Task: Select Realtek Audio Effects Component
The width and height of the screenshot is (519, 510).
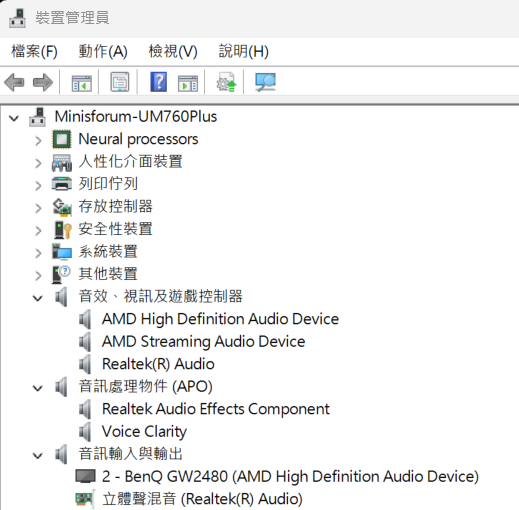Action: (216, 409)
